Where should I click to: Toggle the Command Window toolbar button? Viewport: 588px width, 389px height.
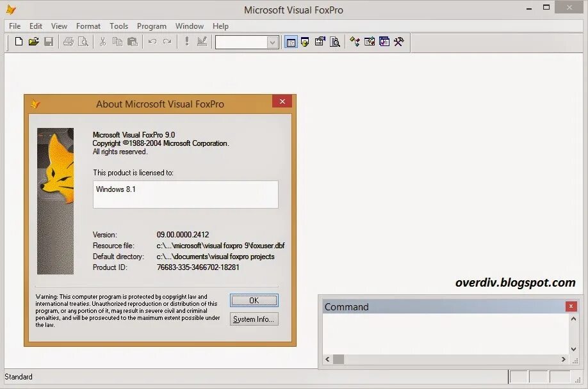tap(291, 42)
